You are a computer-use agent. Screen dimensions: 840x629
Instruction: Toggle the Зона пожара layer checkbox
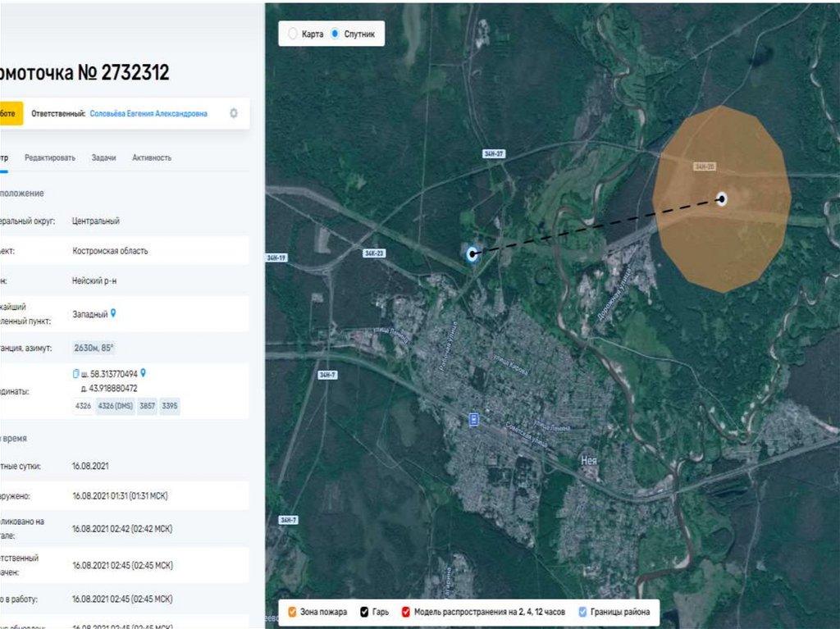(x=293, y=612)
